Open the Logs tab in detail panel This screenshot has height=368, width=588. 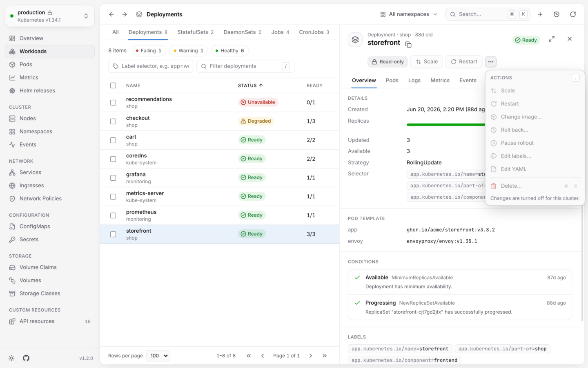tap(414, 81)
